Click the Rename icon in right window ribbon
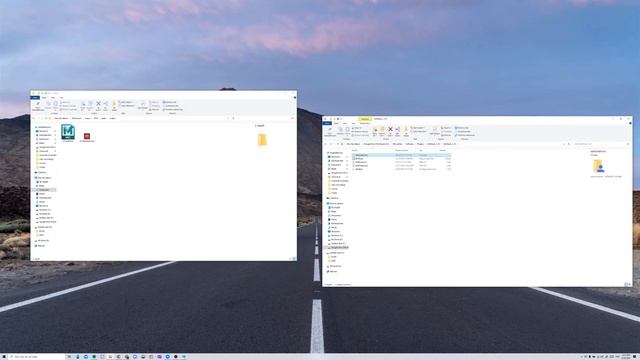Screen dimensions: 640x360 pos(398,131)
